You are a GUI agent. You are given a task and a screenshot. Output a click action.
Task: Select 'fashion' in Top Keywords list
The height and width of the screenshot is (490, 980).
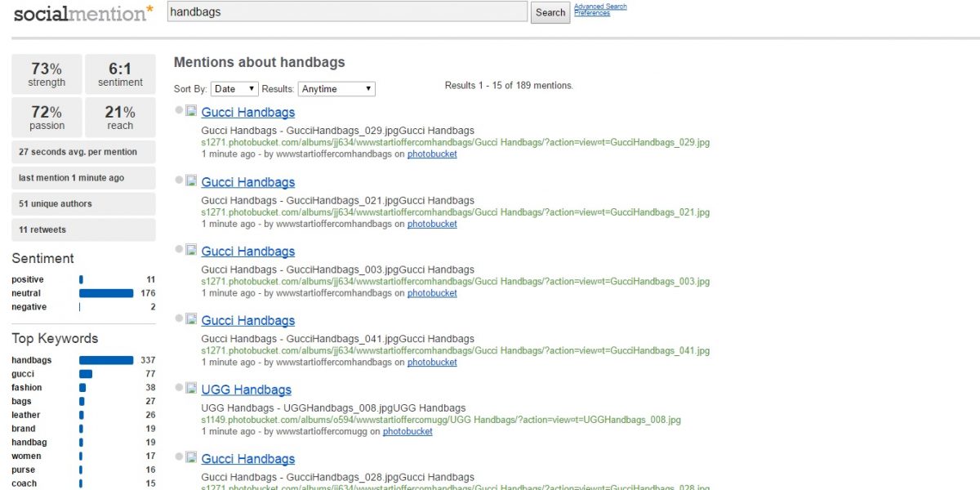click(27, 388)
